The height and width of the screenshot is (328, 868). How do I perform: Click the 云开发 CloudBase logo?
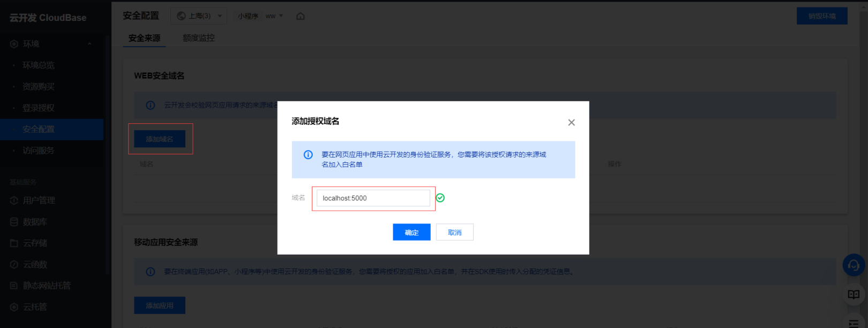point(48,18)
